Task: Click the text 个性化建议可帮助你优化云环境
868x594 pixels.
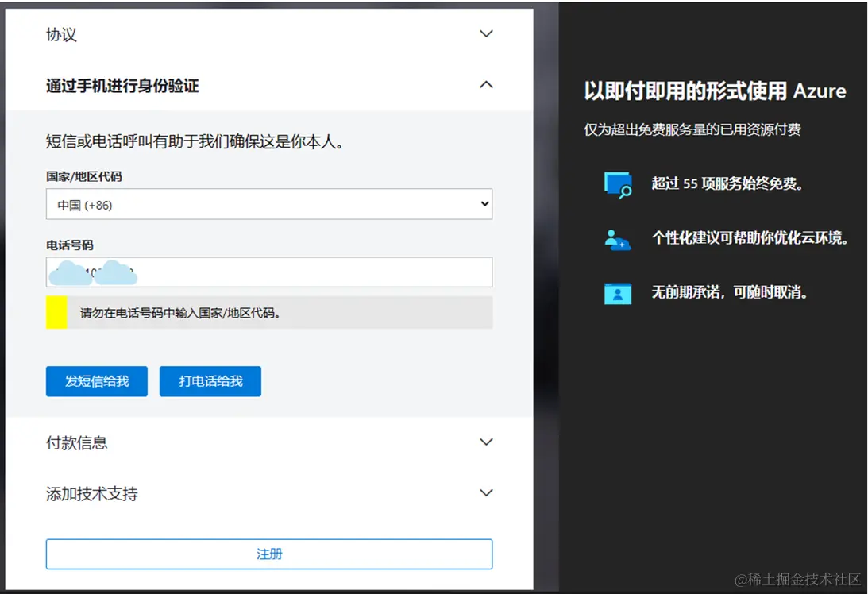Action: pos(750,237)
